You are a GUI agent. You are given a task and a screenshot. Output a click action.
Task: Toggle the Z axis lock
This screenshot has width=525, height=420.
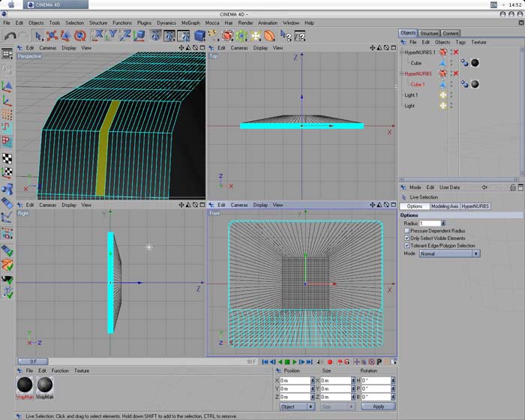(x=125, y=35)
